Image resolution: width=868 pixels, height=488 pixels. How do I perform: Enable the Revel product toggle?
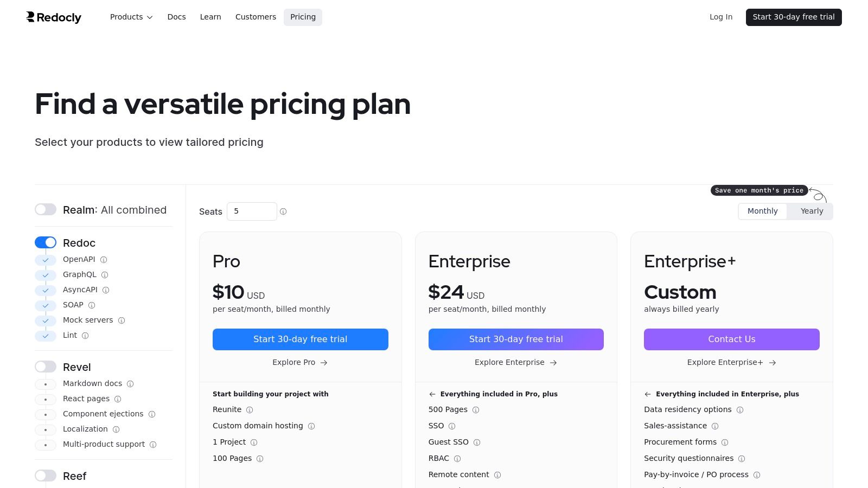tap(46, 367)
